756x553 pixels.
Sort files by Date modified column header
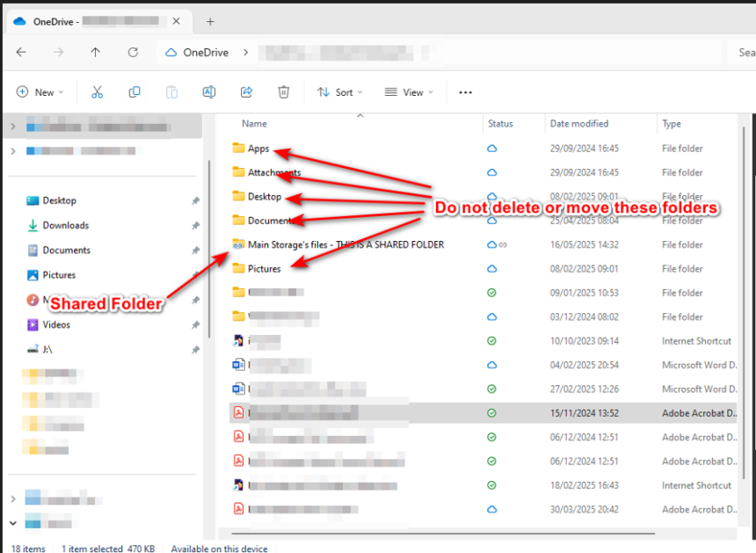579,124
